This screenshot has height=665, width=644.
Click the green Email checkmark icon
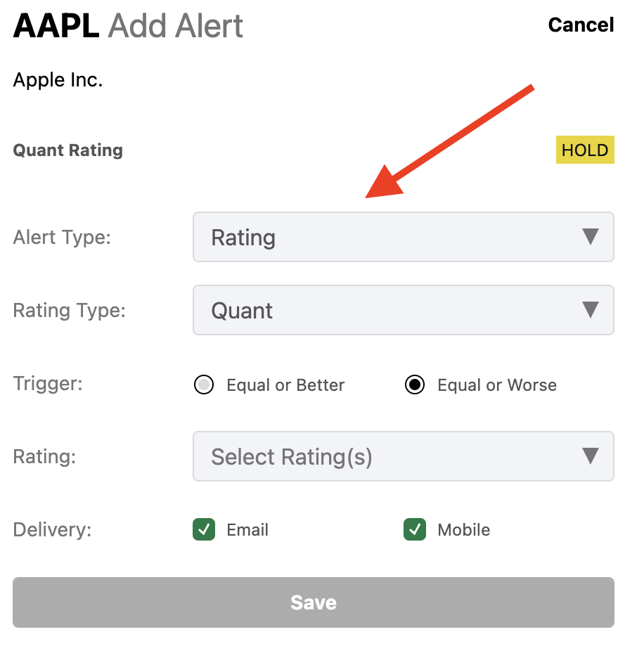point(203,529)
